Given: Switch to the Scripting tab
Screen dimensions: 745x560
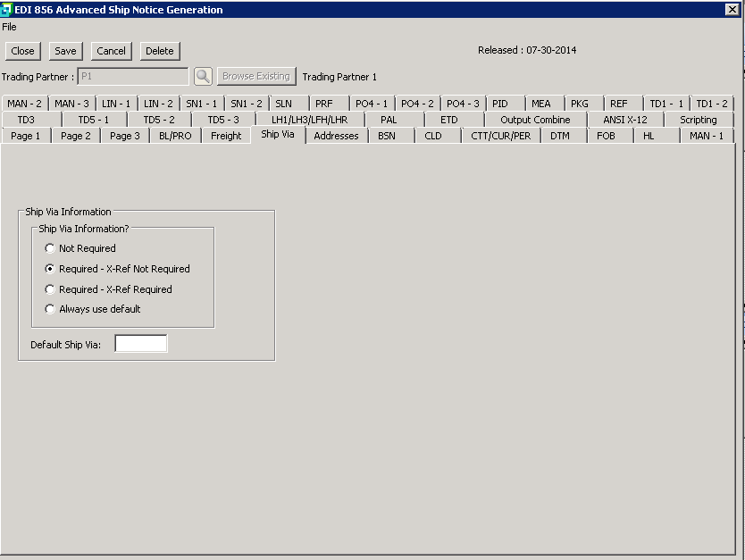Looking at the screenshot, I should 698,120.
